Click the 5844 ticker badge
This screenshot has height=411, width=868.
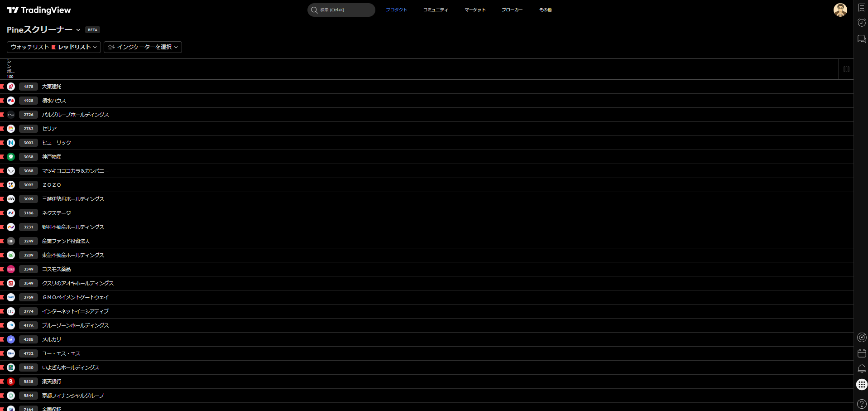(29, 396)
